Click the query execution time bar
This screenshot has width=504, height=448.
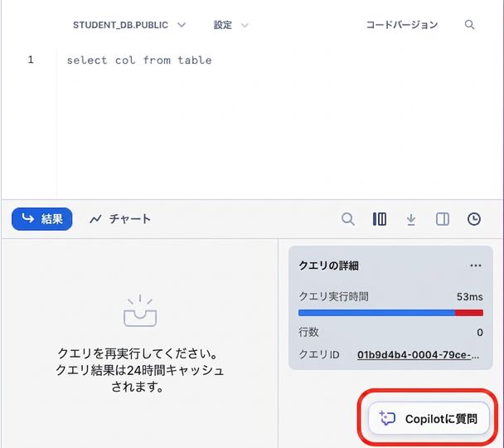tap(390, 313)
